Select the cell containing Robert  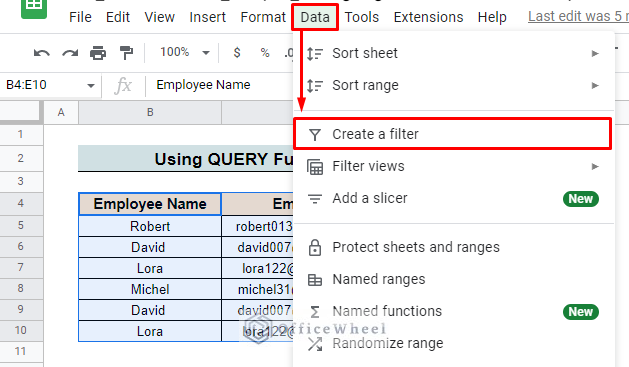(x=150, y=226)
